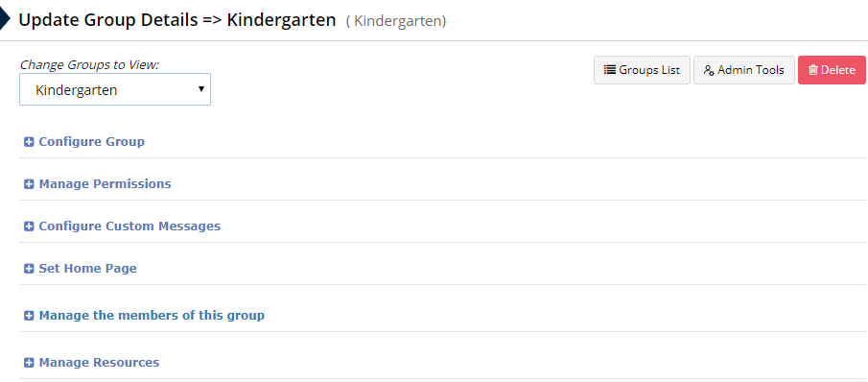Viewport: 868px width, 382px height.
Task: Click the trash can icon on Delete
Action: coord(813,70)
